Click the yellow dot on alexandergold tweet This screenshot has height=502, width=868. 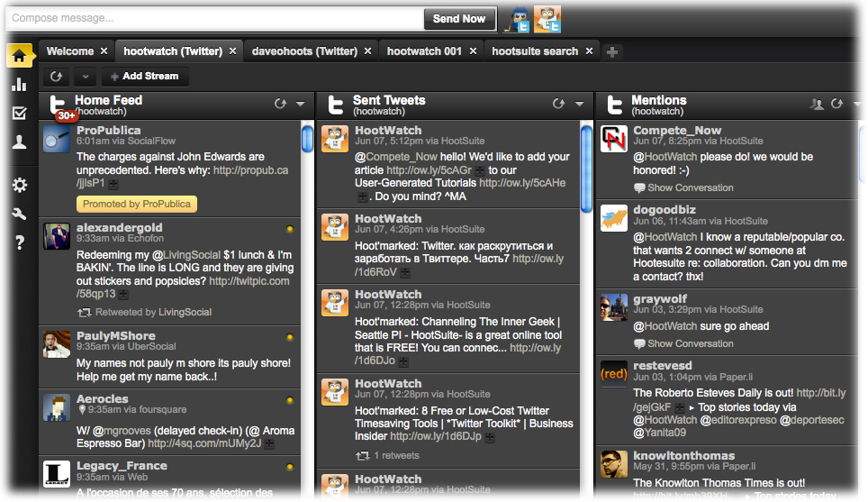pyautogui.click(x=290, y=229)
